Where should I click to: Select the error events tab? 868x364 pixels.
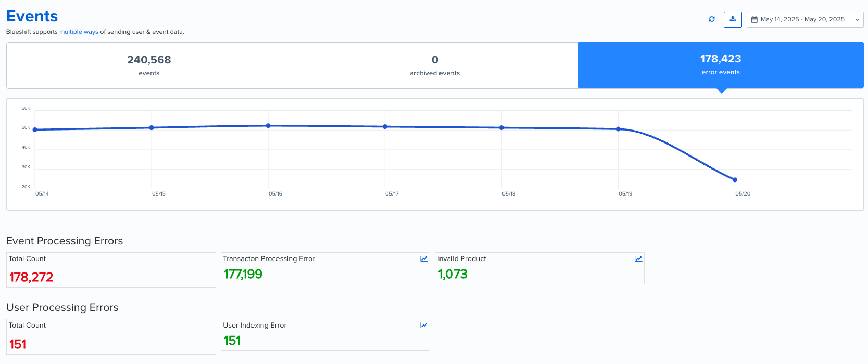point(721,65)
